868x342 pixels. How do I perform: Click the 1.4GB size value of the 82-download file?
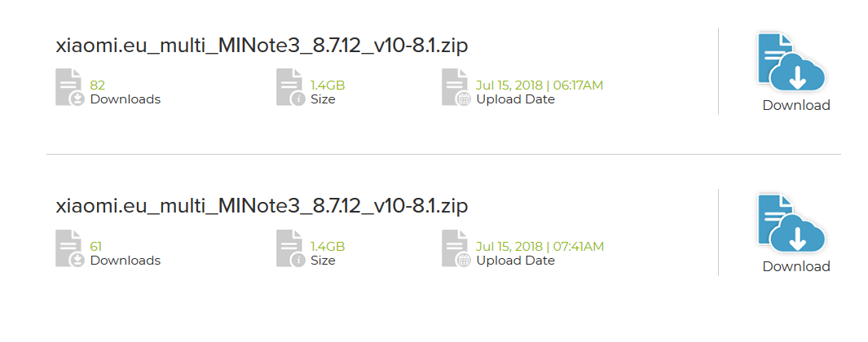[x=328, y=85]
